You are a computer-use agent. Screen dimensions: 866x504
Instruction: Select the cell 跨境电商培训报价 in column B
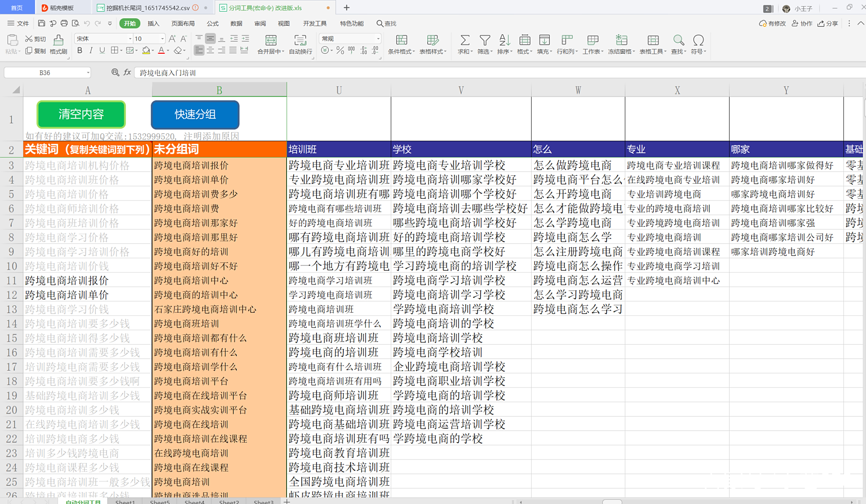point(219,165)
